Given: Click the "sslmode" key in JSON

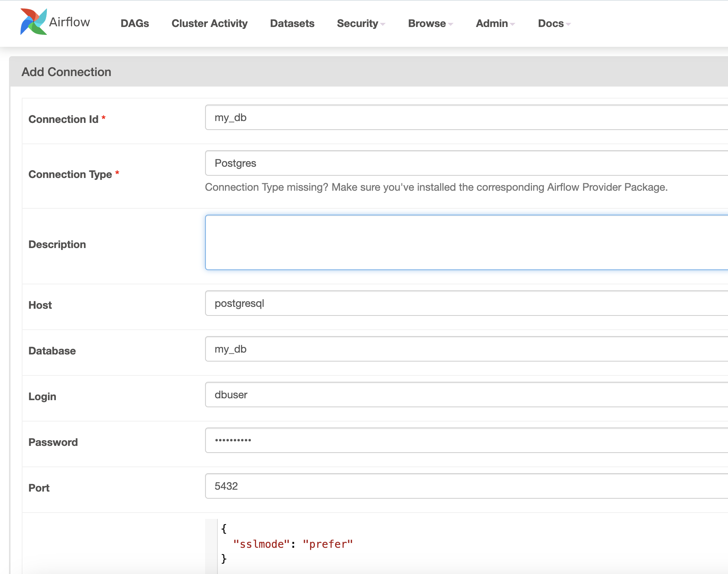Looking at the screenshot, I should (261, 544).
